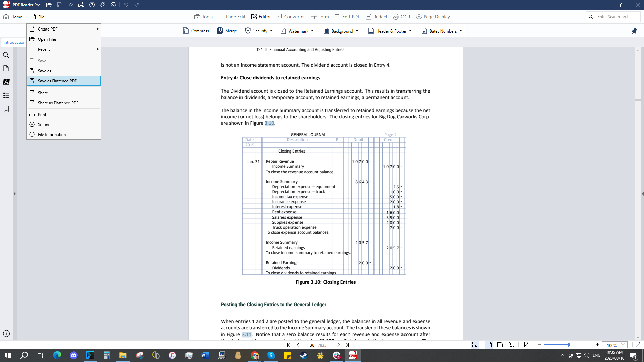Switch to the OCR tab
644x362 pixels.
pos(401,17)
